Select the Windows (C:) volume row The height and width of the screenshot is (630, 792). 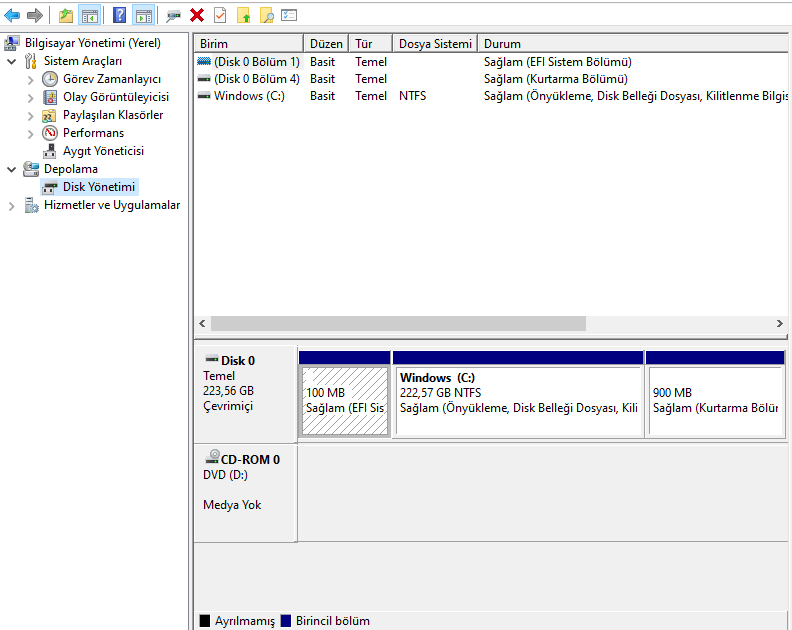(491, 96)
